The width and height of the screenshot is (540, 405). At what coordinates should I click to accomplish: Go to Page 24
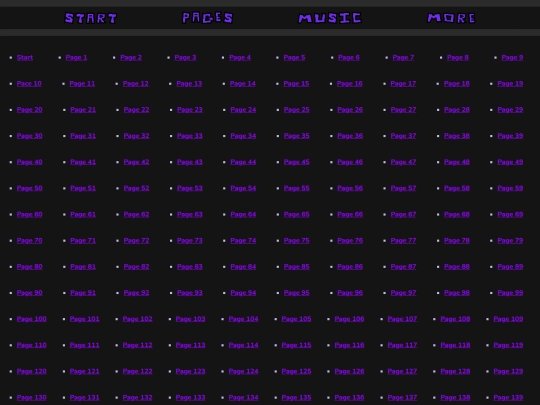[x=243, y=110]
